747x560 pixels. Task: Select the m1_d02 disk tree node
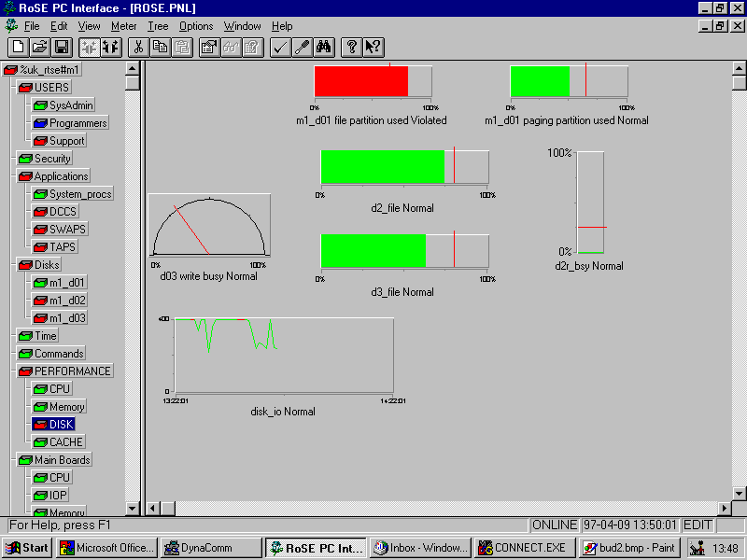[x=67, y=301]
